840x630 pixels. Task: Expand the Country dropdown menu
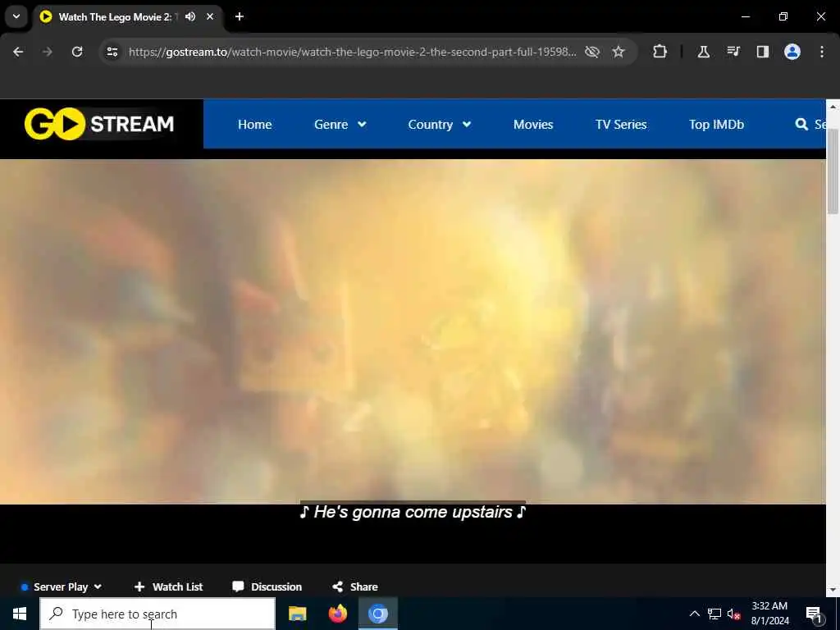pyautogui.click(x=440, y=125)
